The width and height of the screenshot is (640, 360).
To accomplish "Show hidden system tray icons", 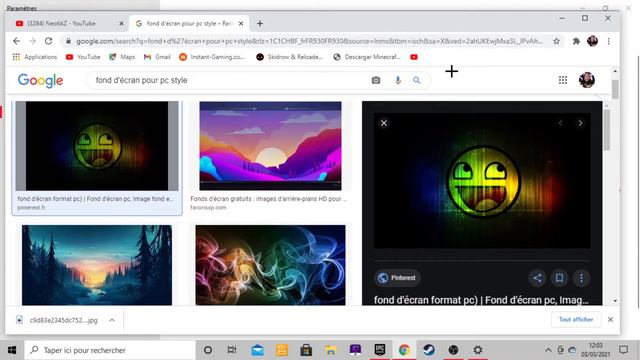I will click(548, 350).
